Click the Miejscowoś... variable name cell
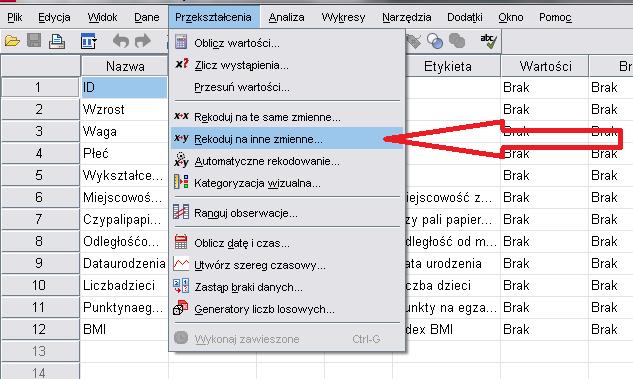The image size is (633, 379). [x=124, y=197]
